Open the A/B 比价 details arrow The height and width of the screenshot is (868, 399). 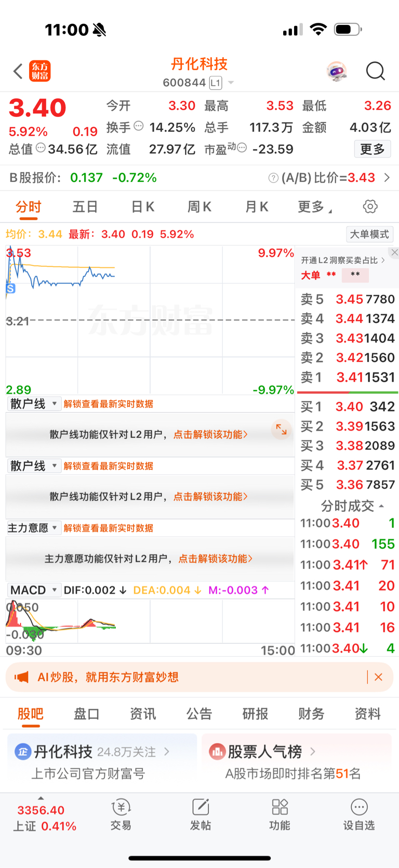pyautogui.click(x=387, y=178)
